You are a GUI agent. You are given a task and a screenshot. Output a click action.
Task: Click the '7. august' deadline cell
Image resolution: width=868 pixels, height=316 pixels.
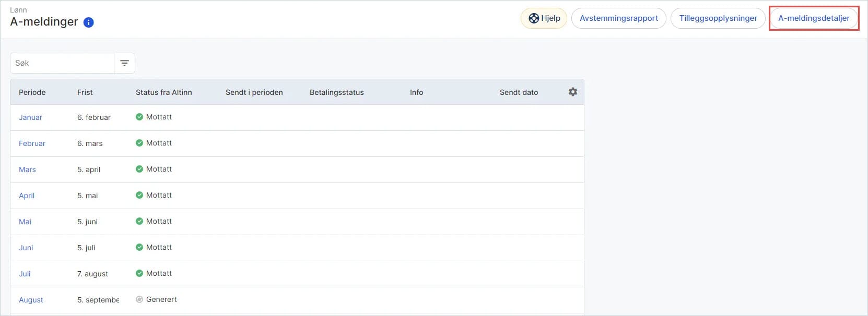[x=93, y=274]
